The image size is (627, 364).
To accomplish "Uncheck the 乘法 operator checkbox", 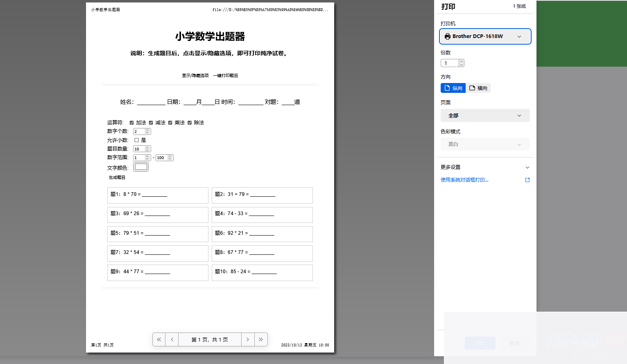I will pyautogui.click(x=170, y=122).
